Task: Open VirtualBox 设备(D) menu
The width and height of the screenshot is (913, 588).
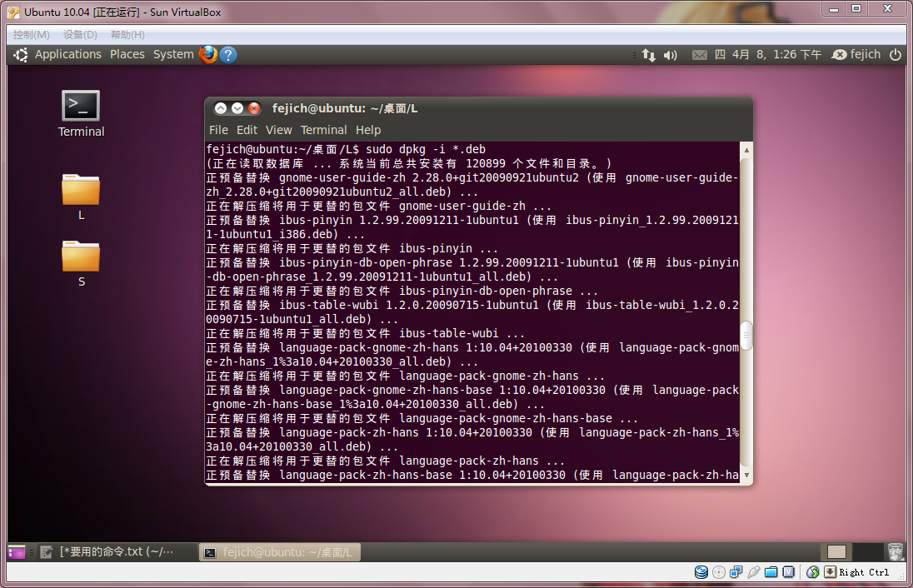Action: [80, 35]
